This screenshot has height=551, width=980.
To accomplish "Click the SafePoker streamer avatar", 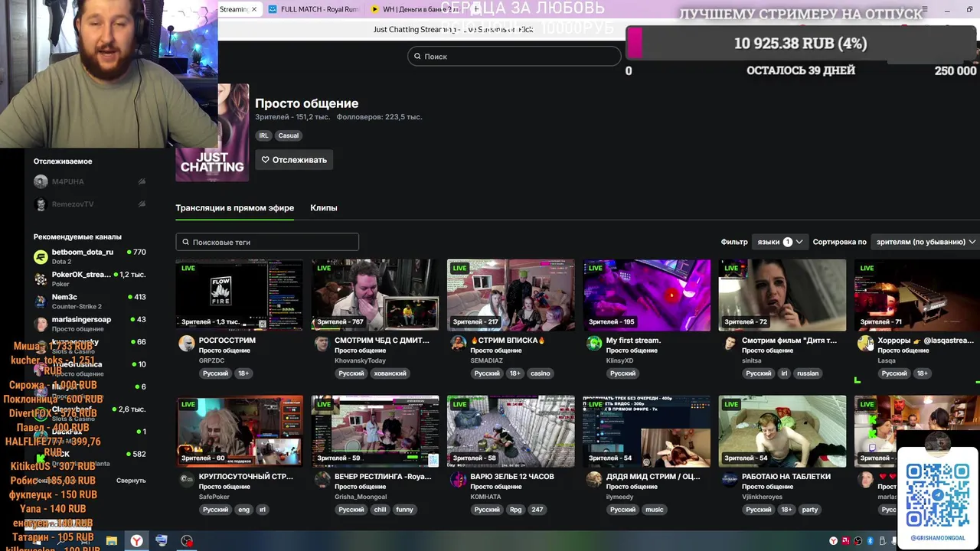I will click(186, 479).
